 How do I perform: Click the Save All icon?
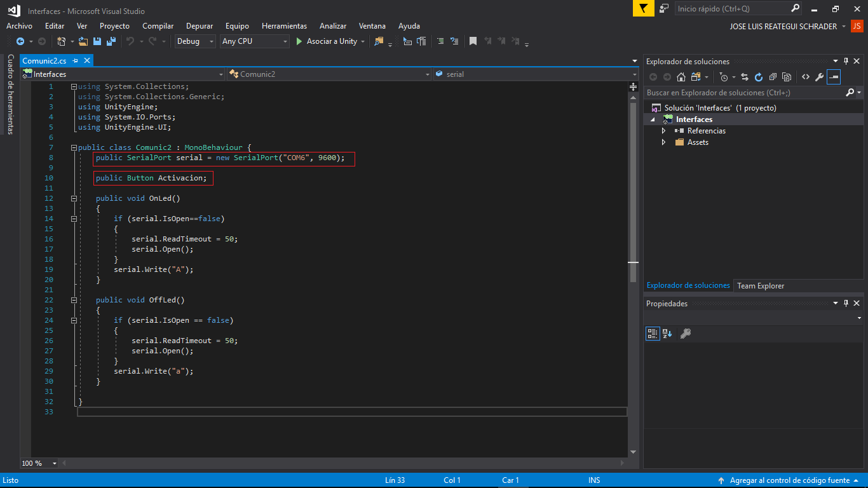pos(111,41)
